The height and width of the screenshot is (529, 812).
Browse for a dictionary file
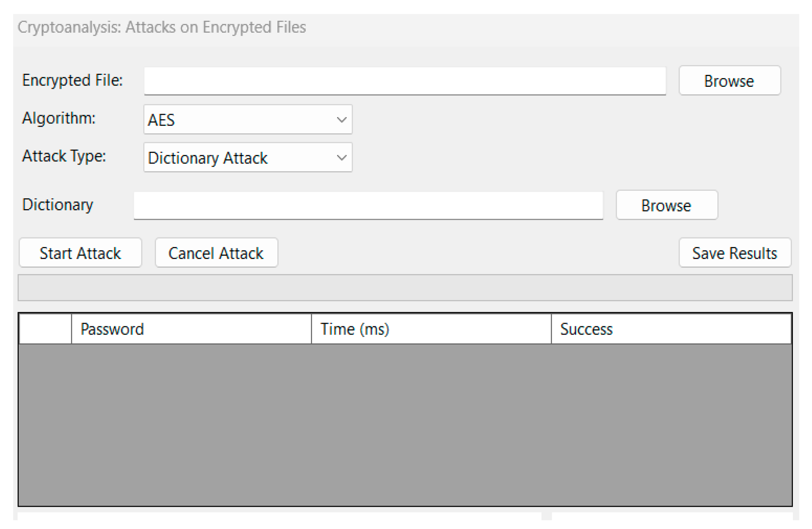(x=666, y=205)
